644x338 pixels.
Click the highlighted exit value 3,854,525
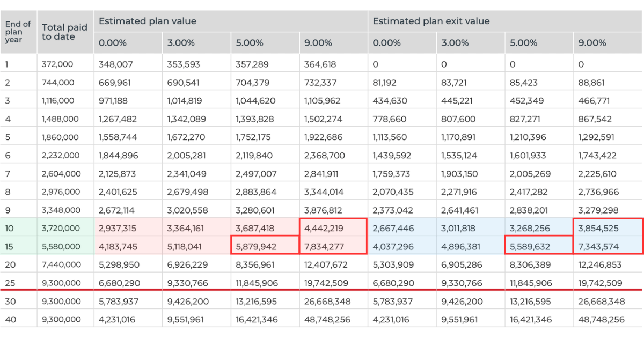(x=598, y=229)
